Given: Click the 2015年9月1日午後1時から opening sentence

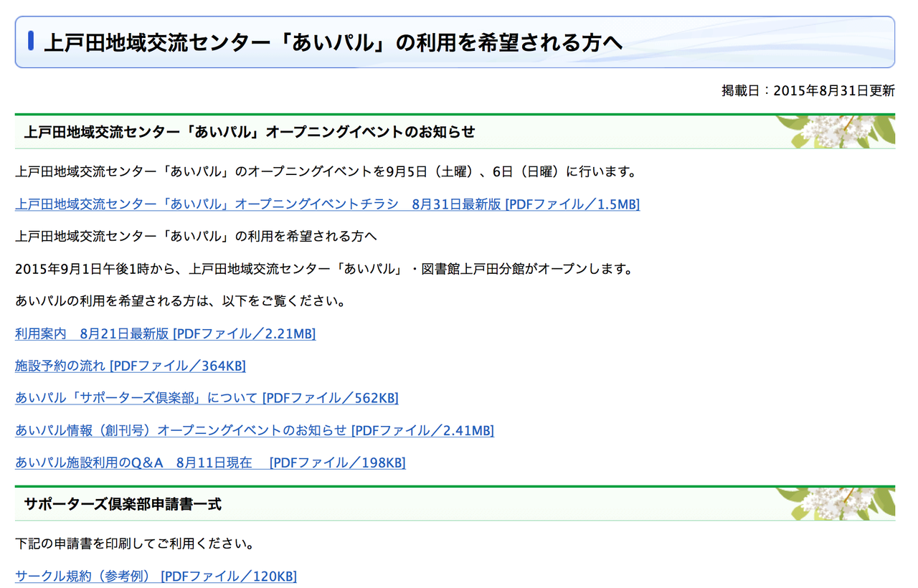Looking at the screenshot, I should click(324, 269).
